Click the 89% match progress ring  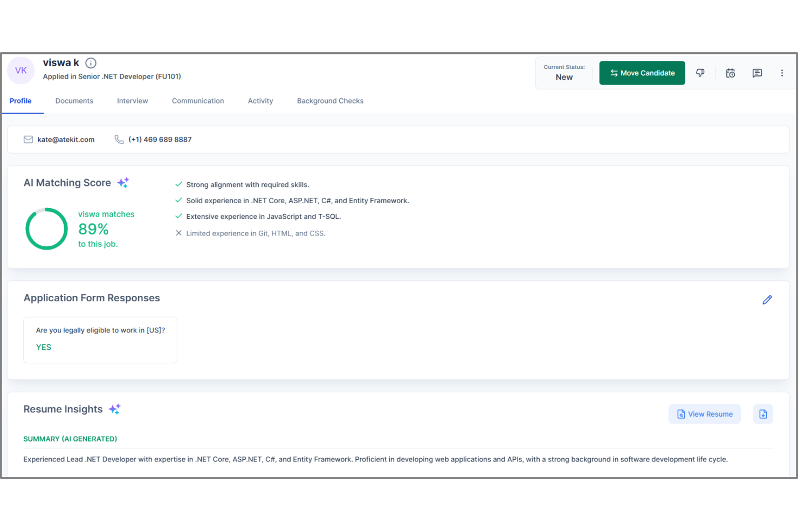click(47, 229)
